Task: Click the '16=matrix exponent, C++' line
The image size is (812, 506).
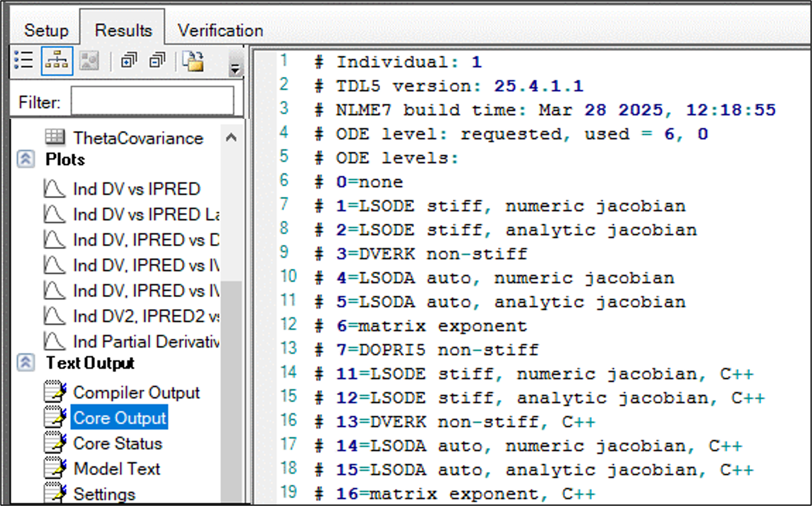Action: pyautogui.click(x=455, y=494)
